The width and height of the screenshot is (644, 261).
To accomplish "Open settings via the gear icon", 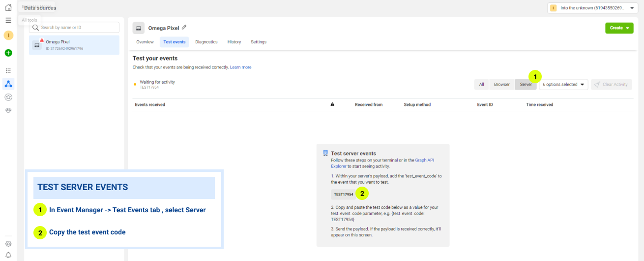I will point(8,244).
